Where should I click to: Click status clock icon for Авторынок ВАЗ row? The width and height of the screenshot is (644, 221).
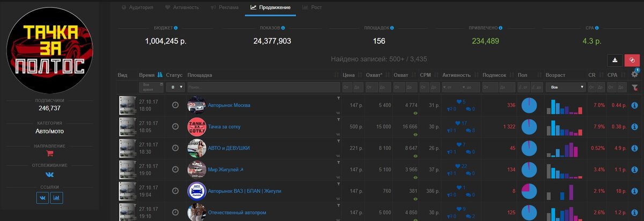[x=175, y=191]
